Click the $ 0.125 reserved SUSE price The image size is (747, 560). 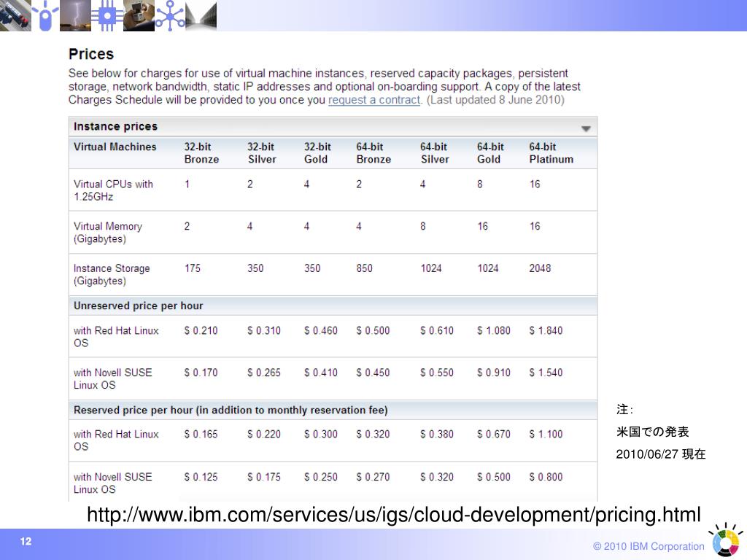tap(201, 477)
